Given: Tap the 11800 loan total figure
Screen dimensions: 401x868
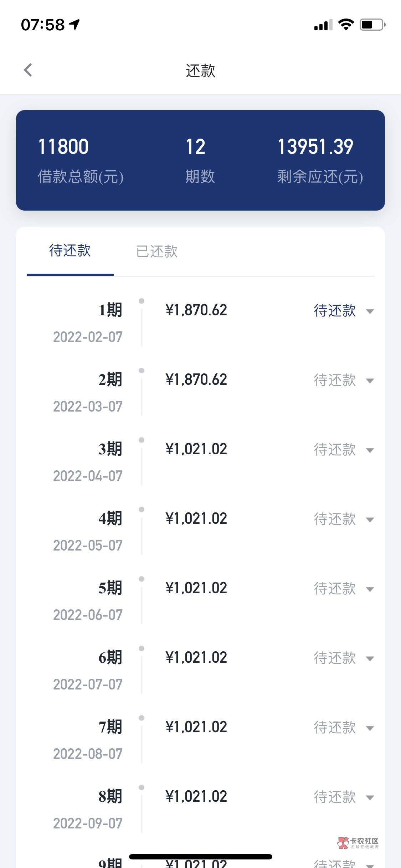Looking at the screenshot, I should [63, 147].
